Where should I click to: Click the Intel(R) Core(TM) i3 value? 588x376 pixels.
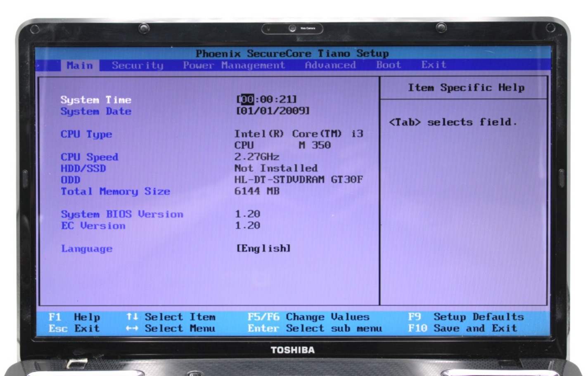point(299,134)
